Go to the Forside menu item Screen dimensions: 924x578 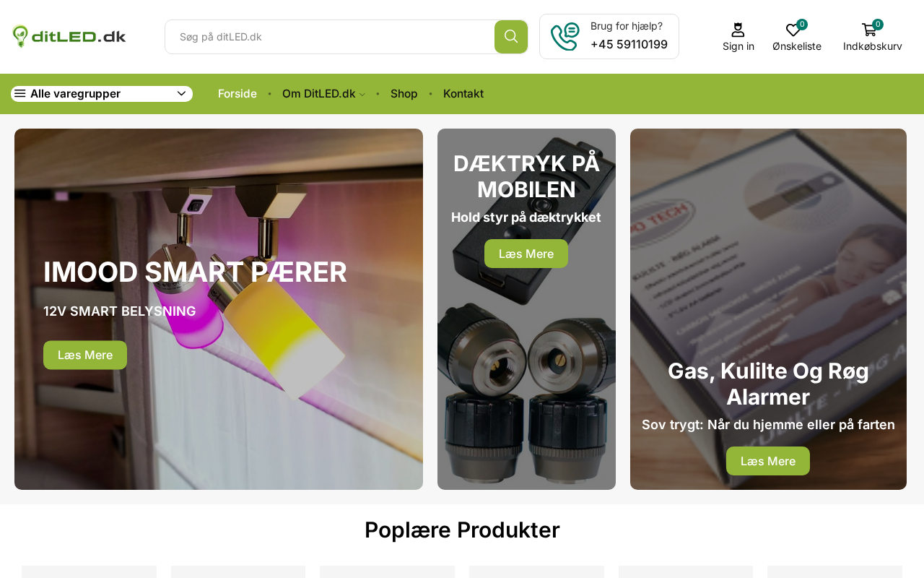click(237, 94)
